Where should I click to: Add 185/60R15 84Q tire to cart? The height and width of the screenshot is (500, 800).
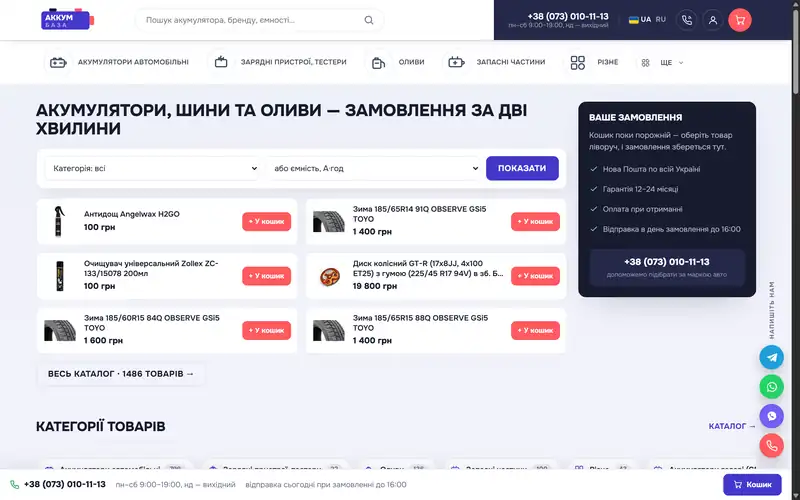[266, 330]
